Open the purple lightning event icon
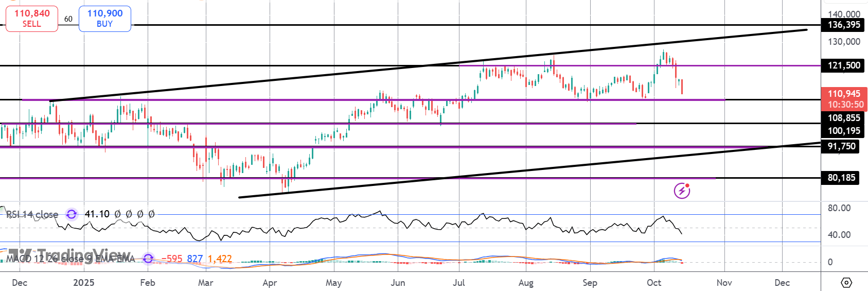The height and width of the screenshot is (291, 868). click(682, 191)
